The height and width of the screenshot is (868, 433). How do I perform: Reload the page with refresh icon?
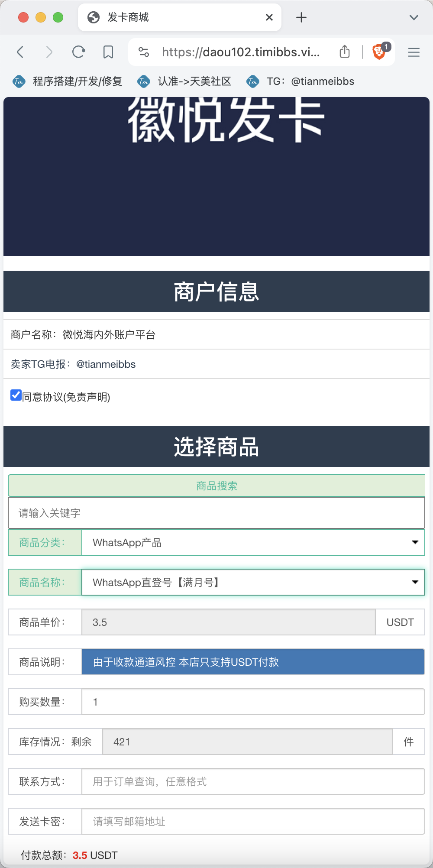[78, 52]
